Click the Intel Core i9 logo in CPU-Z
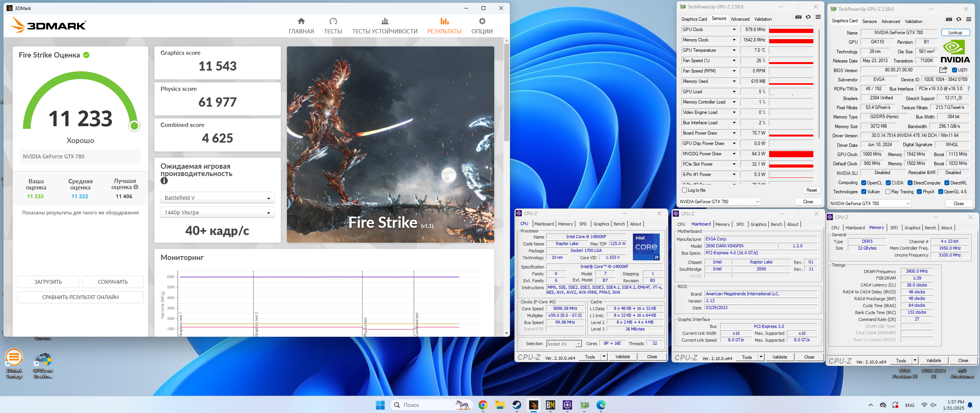Viewport: 980px width, 413px height. pos(646,247)
